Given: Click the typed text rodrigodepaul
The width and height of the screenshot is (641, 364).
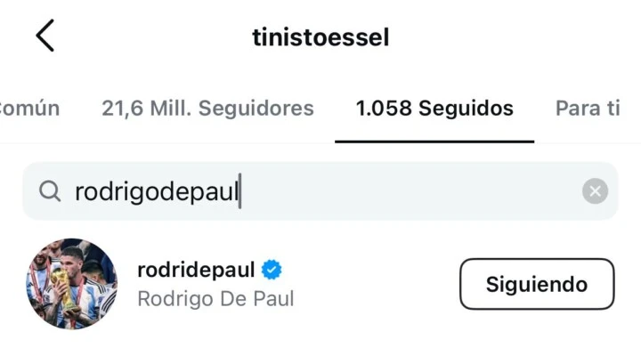Looking at the screenshot, I should (x=157, y=191).
